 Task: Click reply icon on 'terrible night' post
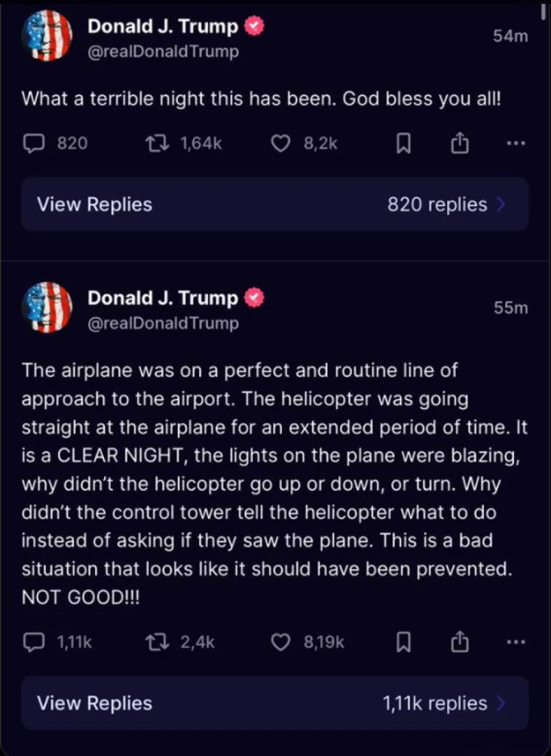[x=33, y=144]
